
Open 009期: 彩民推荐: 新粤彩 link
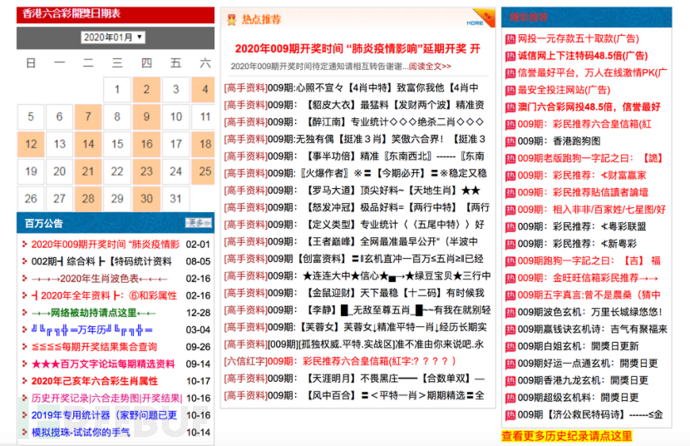(577, 244)
